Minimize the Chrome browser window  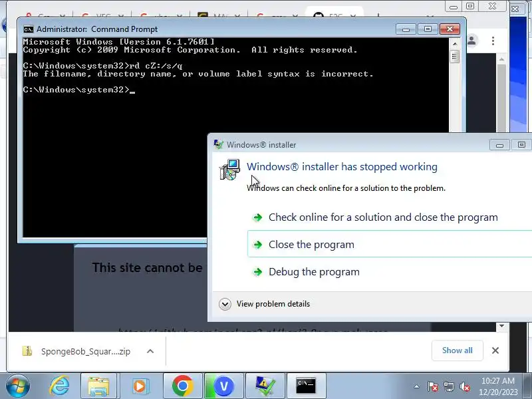(x=454, y=7)
